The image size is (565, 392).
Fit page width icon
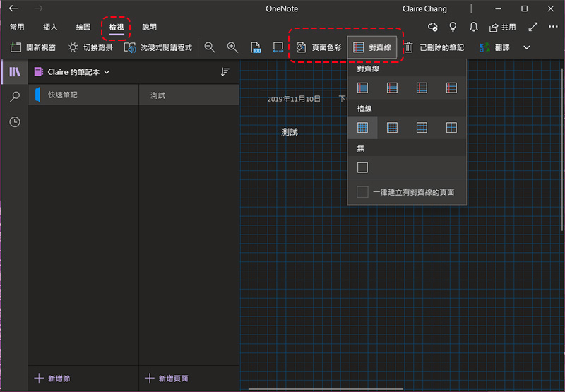coord(278,47)
